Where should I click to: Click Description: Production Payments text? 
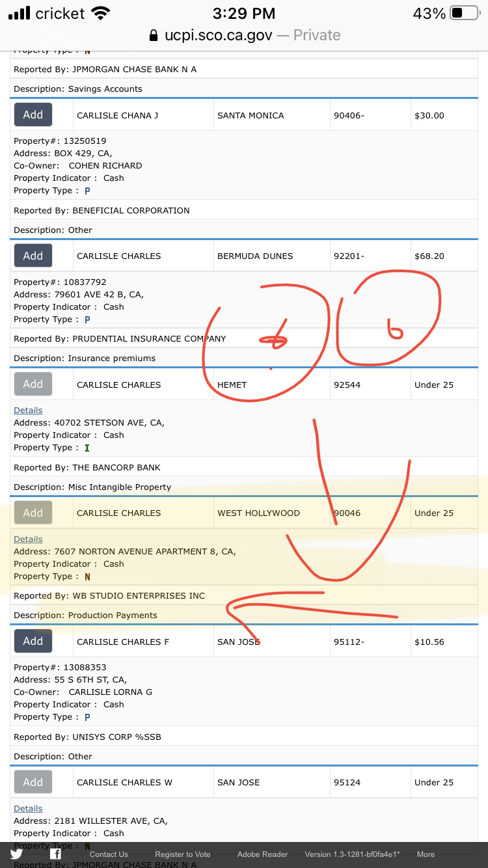coord(85,616)
